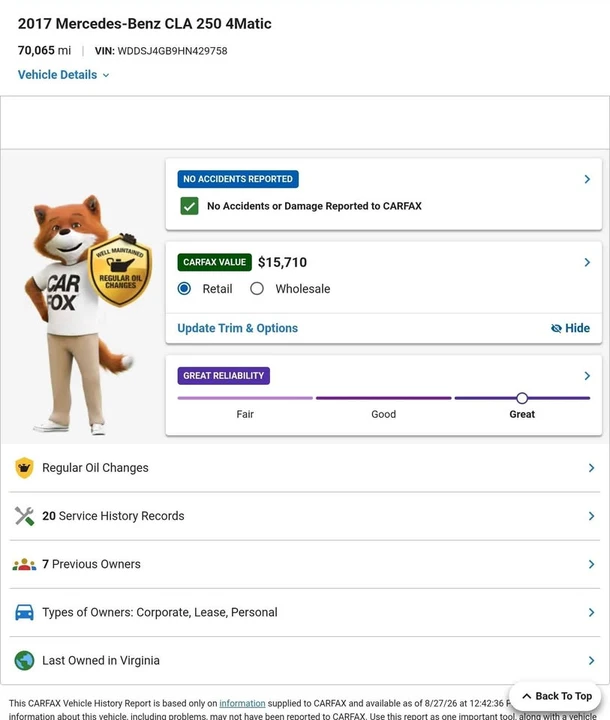Open reliability details chevron
Viewport: 610px width, 720px height.
(587, 376)
